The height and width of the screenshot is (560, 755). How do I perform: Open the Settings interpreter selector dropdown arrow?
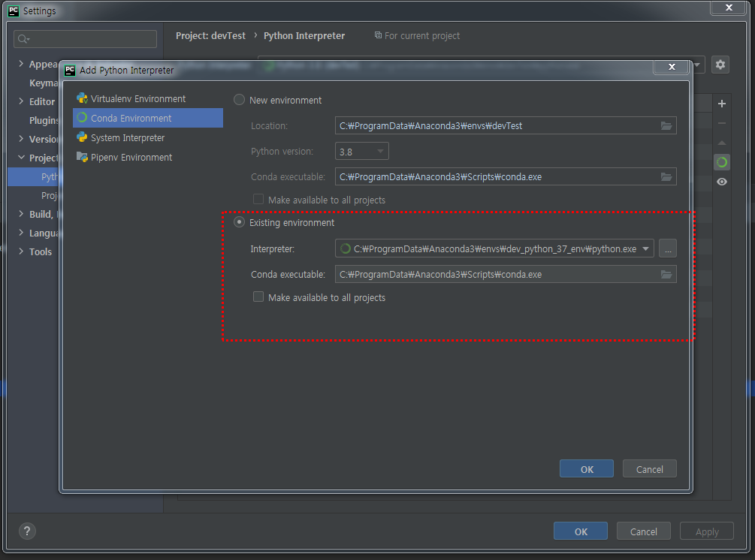click(697, 65)
